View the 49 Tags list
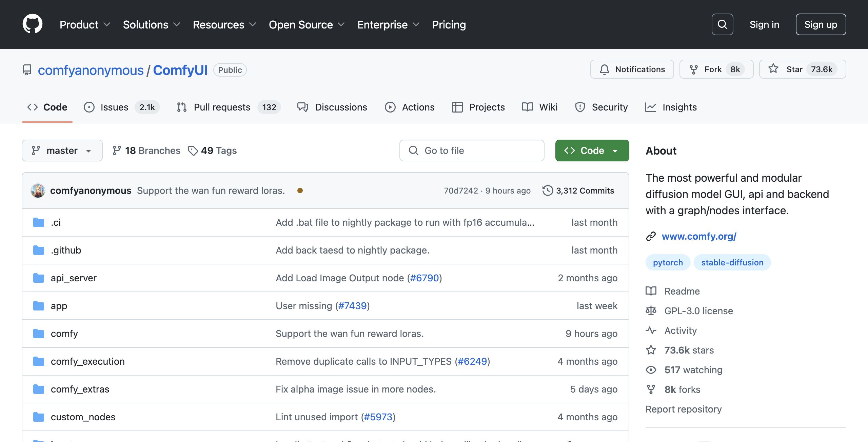The width and height of the screenshot is (868, 442). point(213,150)
